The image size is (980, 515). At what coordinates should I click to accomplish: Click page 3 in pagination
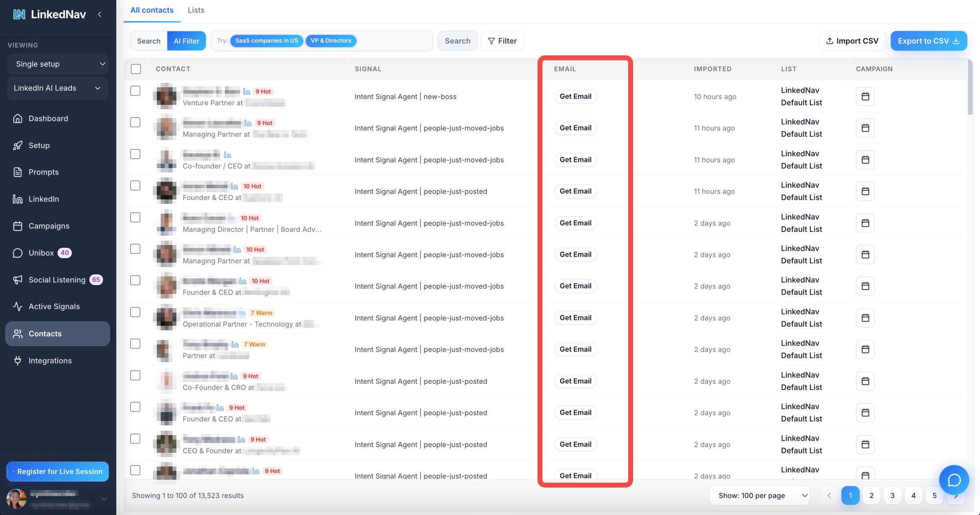892,495
